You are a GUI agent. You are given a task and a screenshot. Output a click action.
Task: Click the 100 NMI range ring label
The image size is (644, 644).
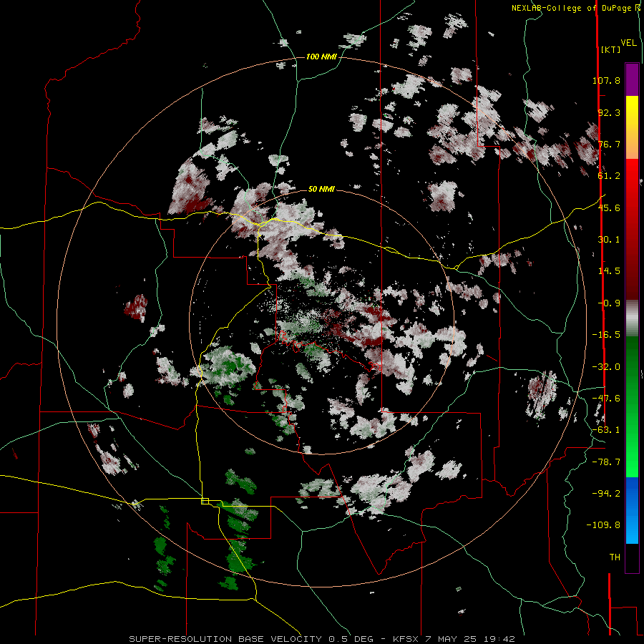point(321,57)
